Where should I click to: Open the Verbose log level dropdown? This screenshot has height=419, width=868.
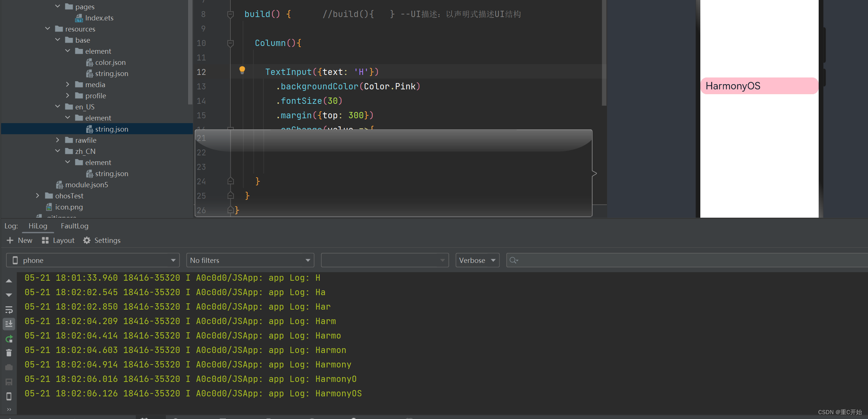pos(477,260)
